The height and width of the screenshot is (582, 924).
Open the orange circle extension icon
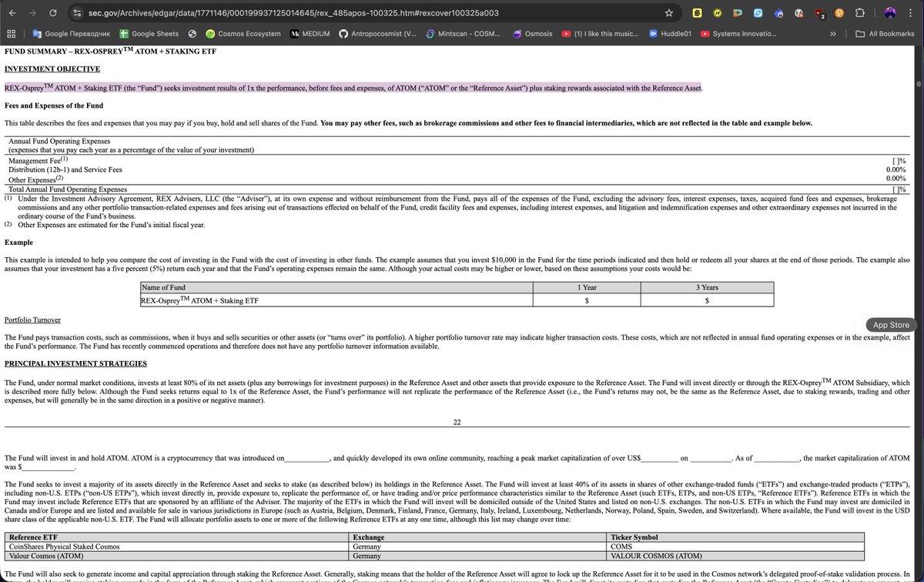[839, 13]
